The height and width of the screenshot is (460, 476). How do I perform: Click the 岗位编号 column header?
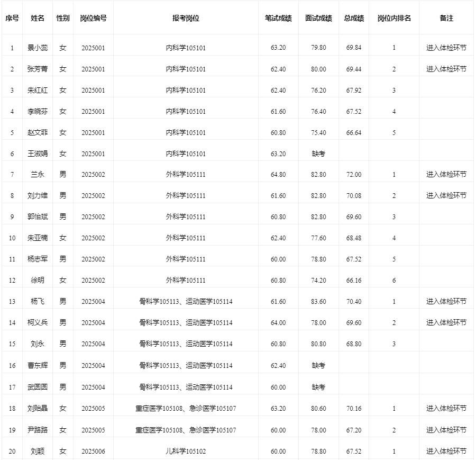tap(93, 18)
